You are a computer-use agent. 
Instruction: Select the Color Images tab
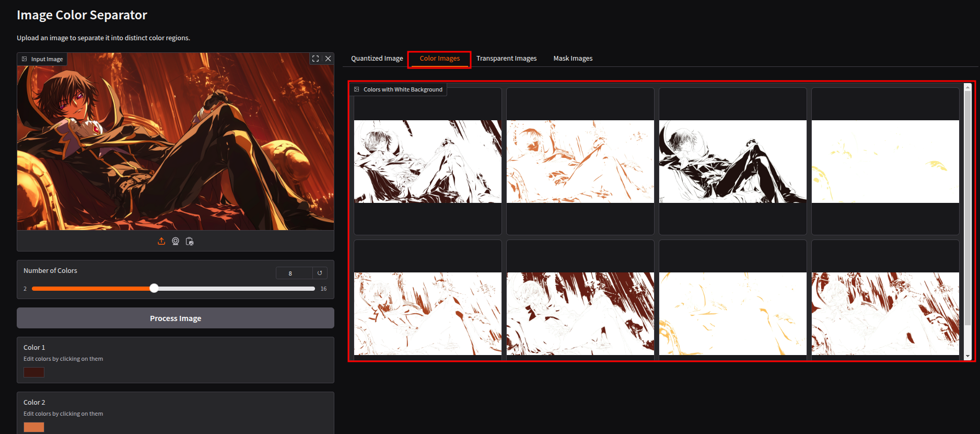click(x=439, y=59)
